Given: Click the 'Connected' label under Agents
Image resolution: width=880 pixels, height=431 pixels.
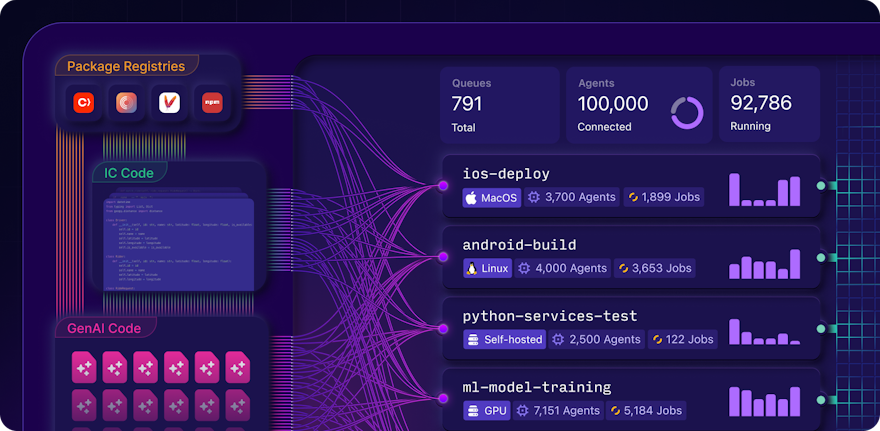Looking at the screenshot, I should 604,127.
